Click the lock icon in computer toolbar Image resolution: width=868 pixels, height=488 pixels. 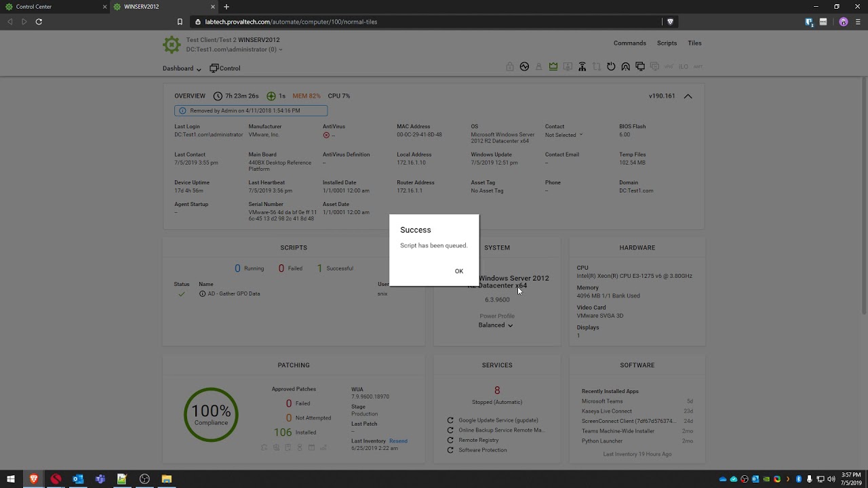(x=510, y=66)
